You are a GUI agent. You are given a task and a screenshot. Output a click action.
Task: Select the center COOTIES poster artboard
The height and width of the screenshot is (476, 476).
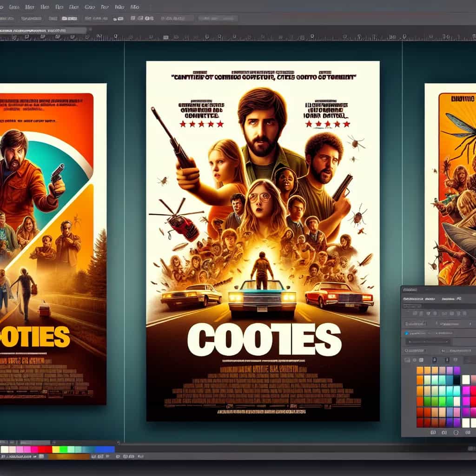pyautogui.click(x=263, y=241)
